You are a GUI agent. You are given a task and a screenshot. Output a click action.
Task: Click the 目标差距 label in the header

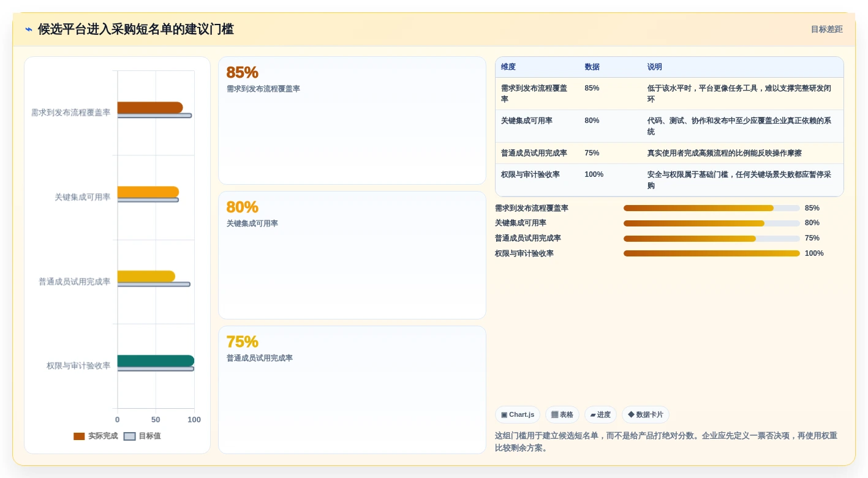point(826,29)
